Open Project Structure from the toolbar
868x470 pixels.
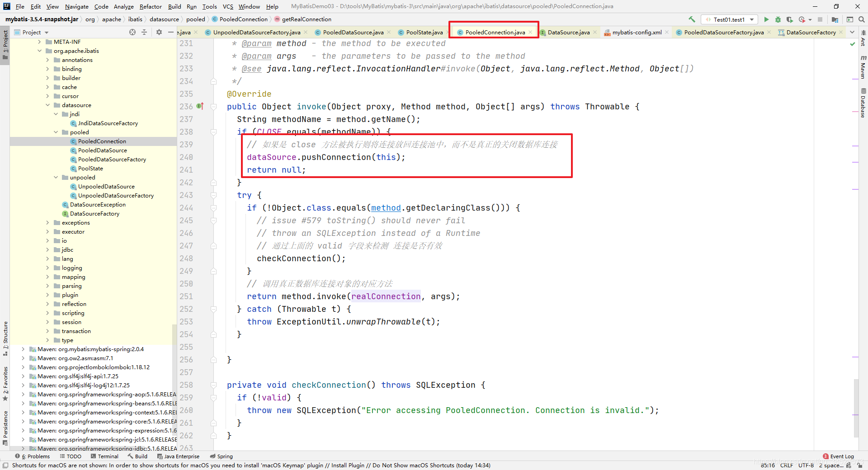(835, 19)
